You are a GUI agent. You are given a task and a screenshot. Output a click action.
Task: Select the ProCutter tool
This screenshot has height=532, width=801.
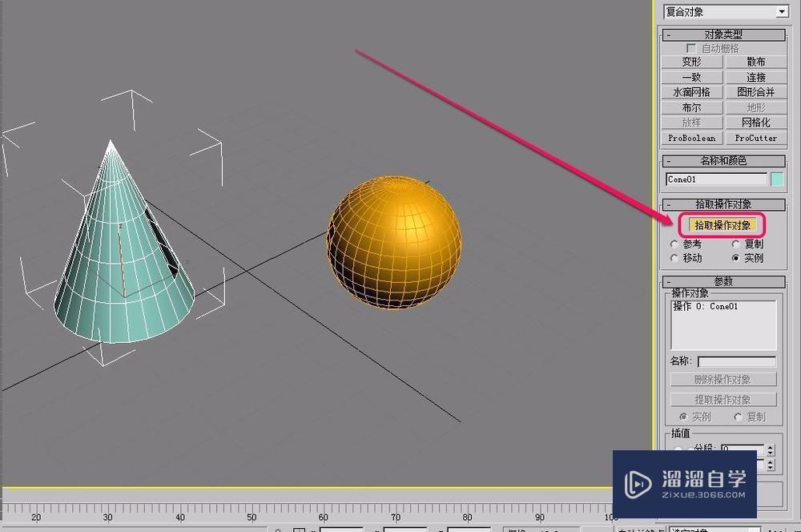[755, 137]
